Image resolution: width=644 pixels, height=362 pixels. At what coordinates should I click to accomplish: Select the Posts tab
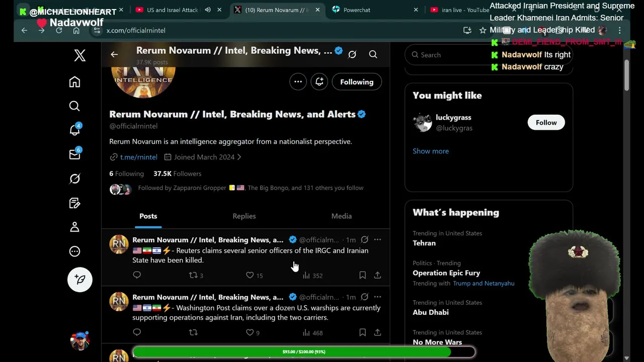tap(148, 216)
